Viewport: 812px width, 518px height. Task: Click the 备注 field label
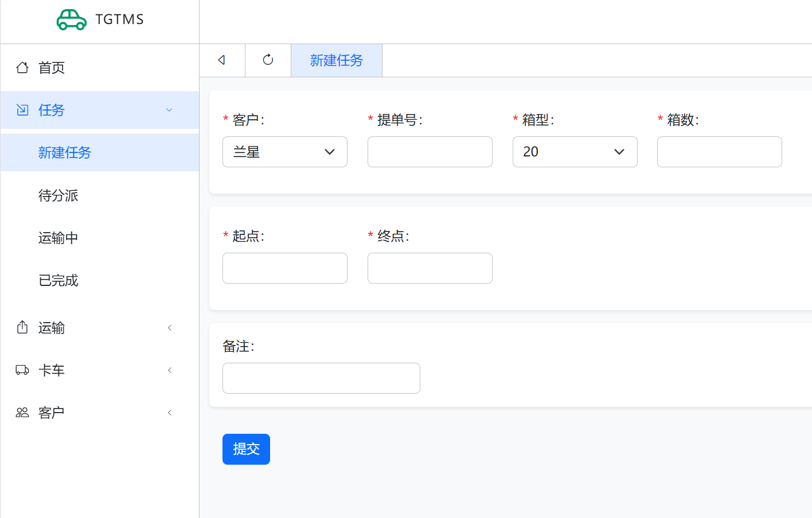239,346
